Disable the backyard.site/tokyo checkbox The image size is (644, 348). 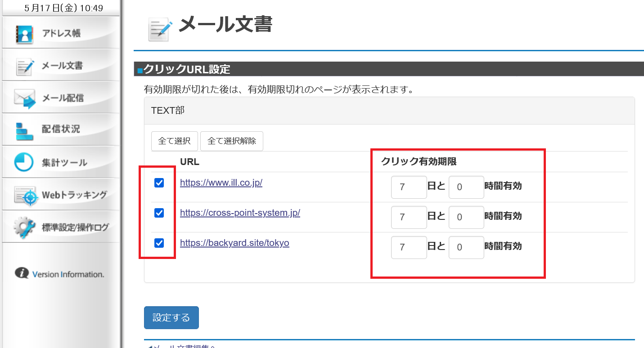pos(158,243)
